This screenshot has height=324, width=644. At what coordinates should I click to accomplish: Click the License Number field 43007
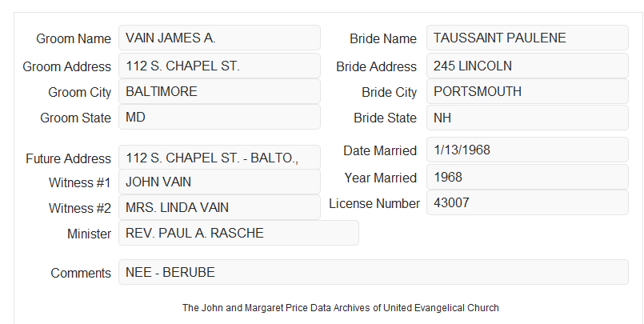pos(527,202)
